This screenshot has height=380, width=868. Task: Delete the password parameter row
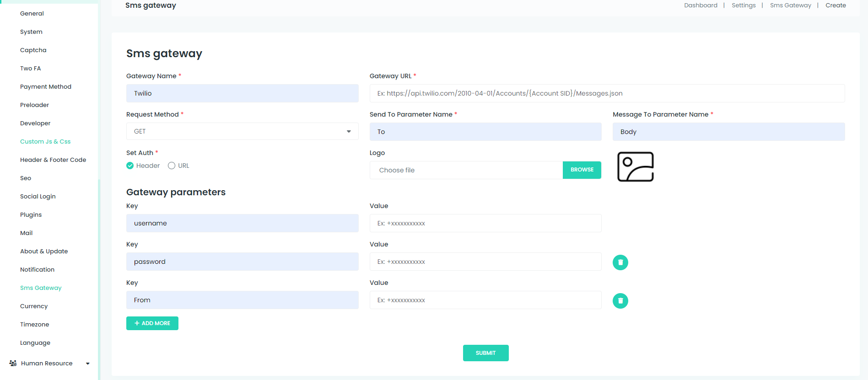pyautogui.click(x=620, y=262)
